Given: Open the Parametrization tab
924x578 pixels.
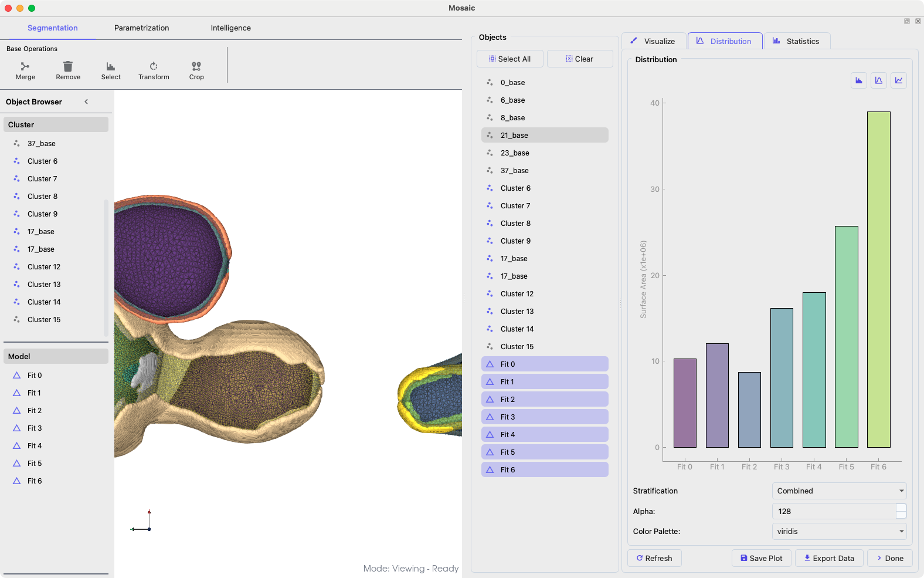Looking at the screenshot, I should coord(142,28).
